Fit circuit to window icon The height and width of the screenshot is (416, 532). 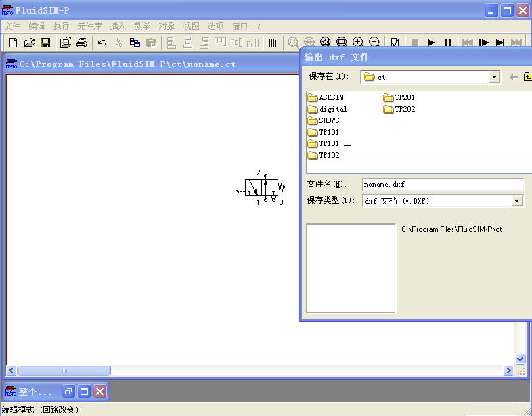[x=326, y=42]
